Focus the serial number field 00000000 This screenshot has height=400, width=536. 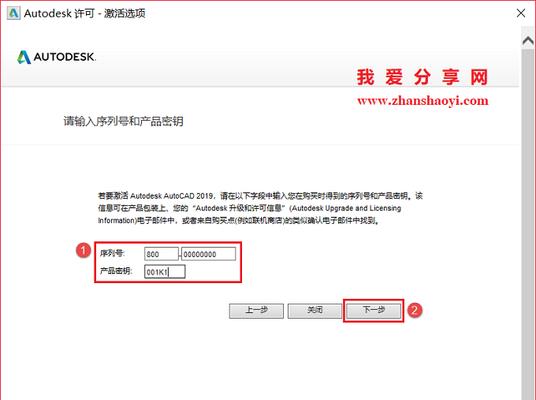pos(209,254)
